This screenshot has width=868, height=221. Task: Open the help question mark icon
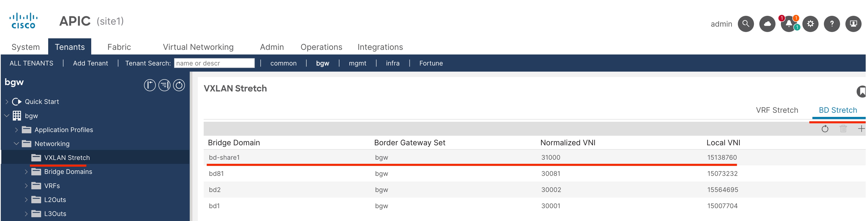coord(832,24)
